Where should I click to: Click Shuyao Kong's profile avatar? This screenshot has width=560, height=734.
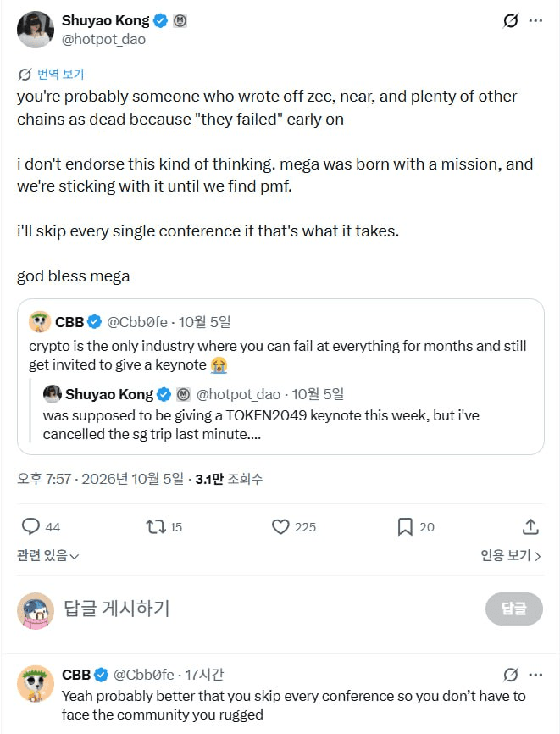pos(36,30)
